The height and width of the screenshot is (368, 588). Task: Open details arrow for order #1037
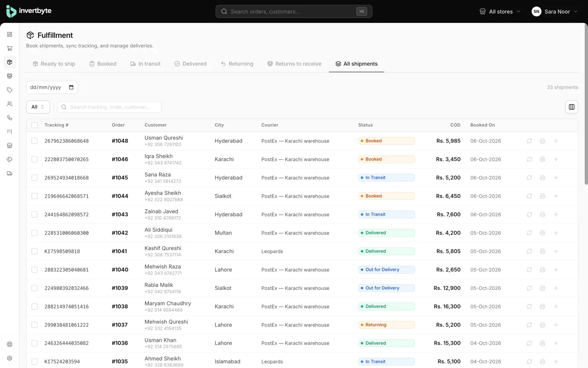(556, 325)
